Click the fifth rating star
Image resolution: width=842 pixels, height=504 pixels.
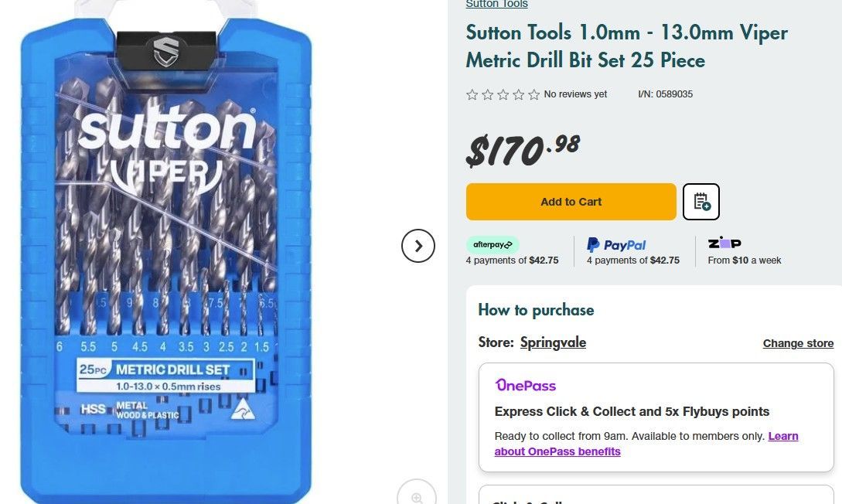[x=533, y=94]
